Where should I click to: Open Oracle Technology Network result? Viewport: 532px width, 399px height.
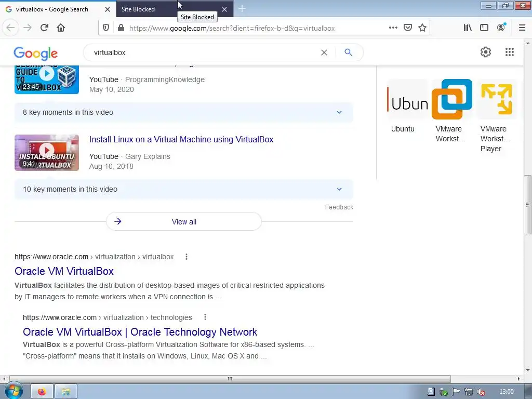[140, 332]
